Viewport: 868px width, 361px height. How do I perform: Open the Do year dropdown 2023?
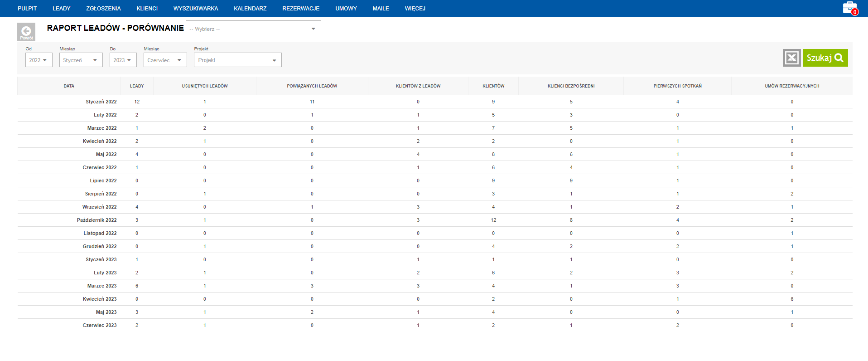pyautogui.click(x=123, y=60)
